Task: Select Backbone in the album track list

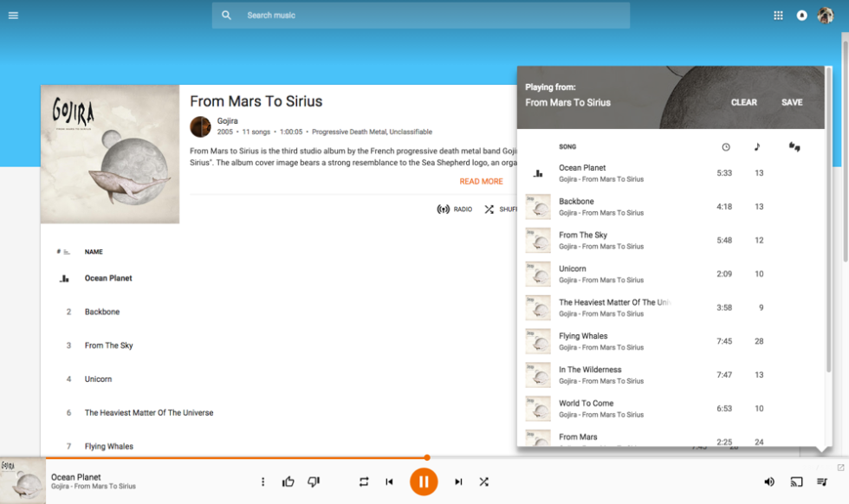Action: [x=102, y=312]
